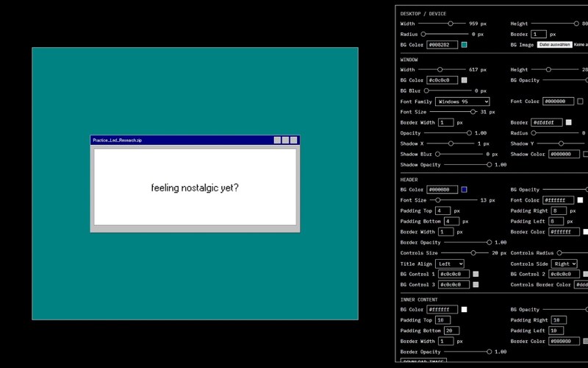Click the Shadow Blur slider handle

437,154
